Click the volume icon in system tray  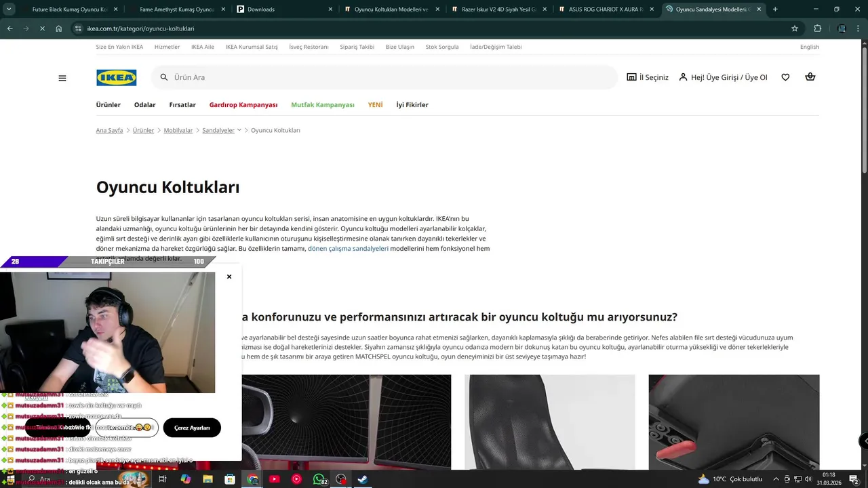[808, 479]
